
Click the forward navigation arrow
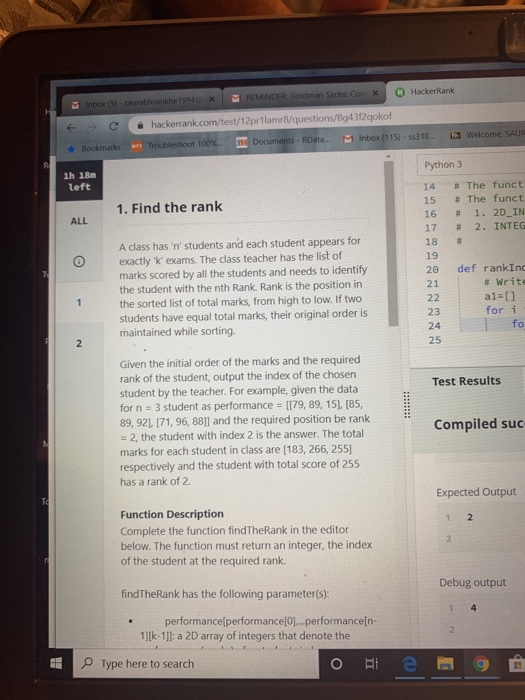pos(92,127)
